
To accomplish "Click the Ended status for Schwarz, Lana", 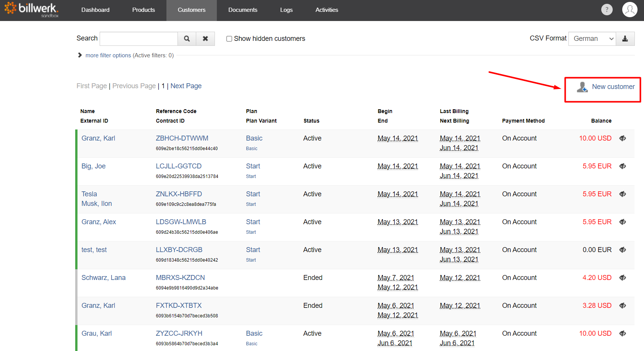I will (x=313, y=278).
